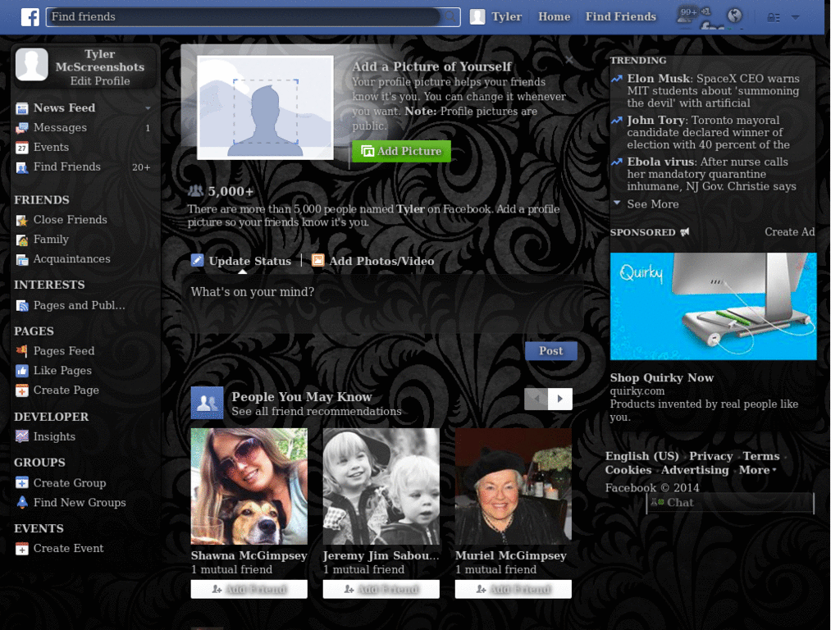Click the Like Pages thumbs-up icon

[x=22, y=371]
